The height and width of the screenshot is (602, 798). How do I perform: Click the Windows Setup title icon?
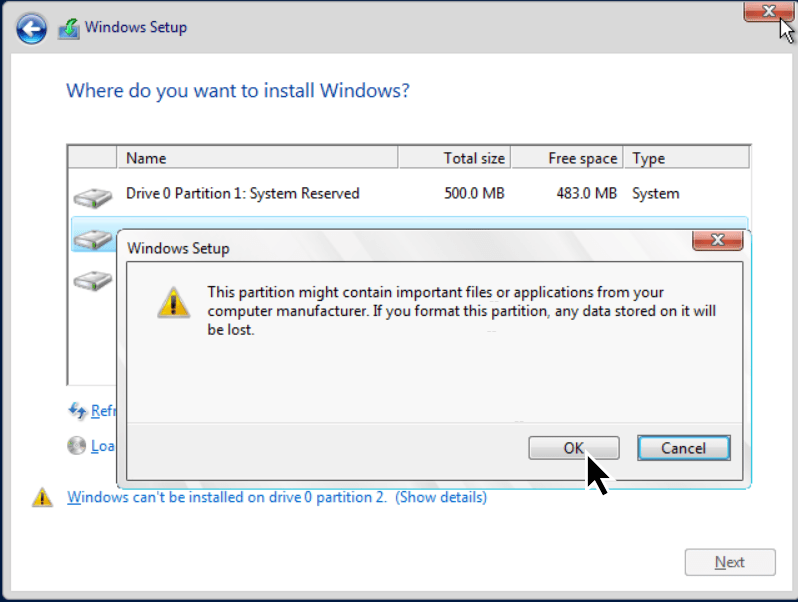[69, 28]
